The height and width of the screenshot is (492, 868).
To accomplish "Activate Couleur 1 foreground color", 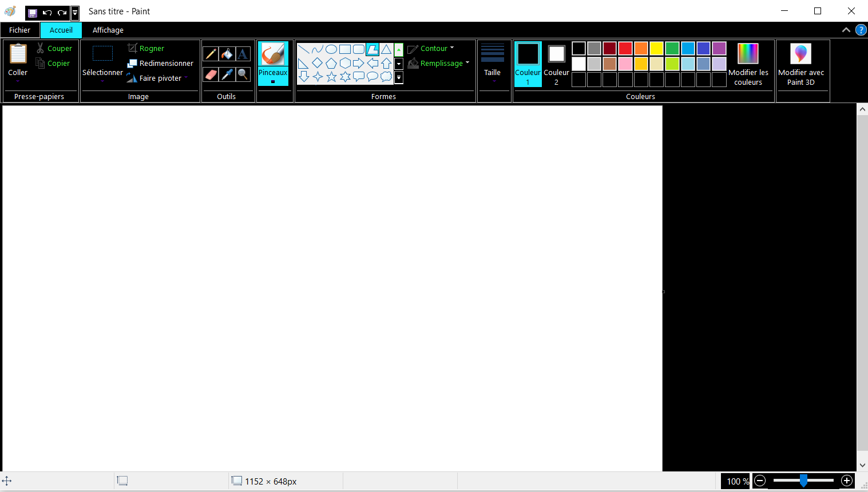I will click(x=528, y=64).
